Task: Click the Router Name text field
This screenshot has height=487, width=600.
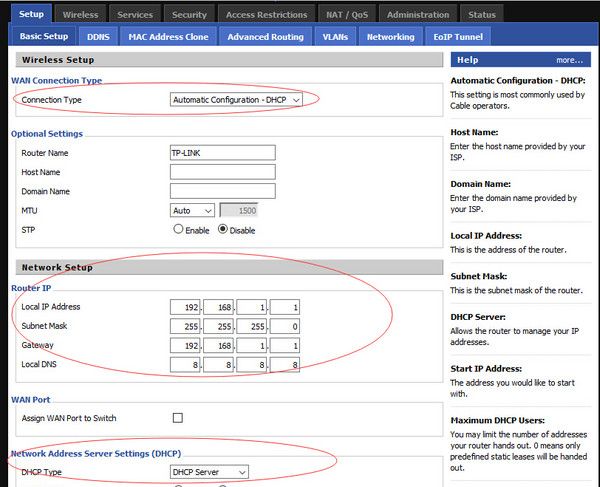Action: 222,153
